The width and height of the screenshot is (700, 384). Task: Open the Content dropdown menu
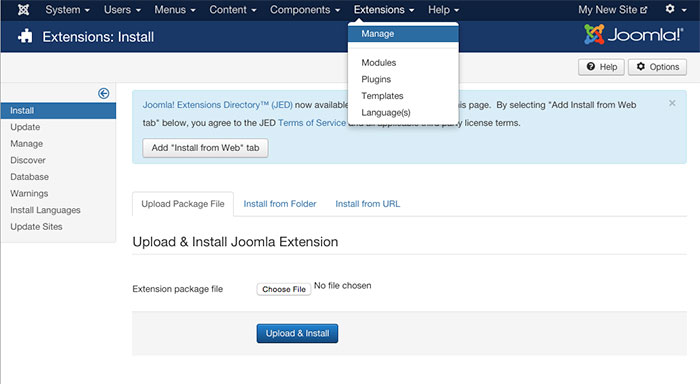click(x=233, y=9)
